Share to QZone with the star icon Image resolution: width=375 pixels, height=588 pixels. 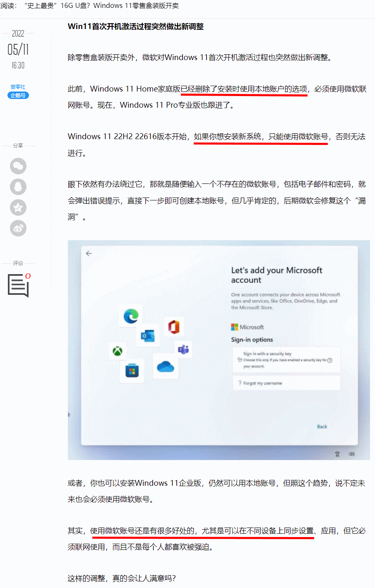[18, 207]
